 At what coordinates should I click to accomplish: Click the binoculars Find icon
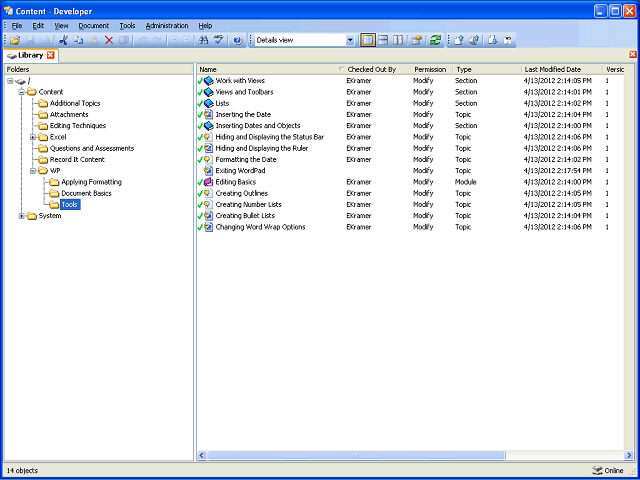[203, 40]
